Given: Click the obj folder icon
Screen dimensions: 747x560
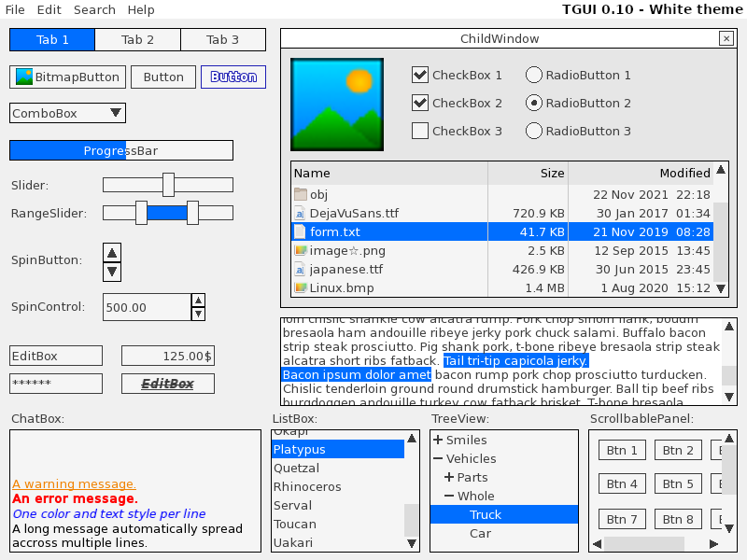Looking at the screenshot, I should [298, 195].
